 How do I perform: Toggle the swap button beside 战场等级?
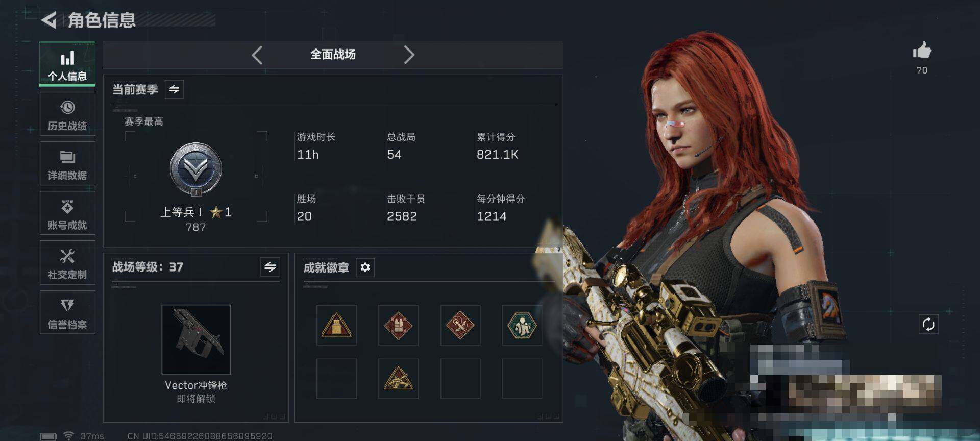(270, 266)
